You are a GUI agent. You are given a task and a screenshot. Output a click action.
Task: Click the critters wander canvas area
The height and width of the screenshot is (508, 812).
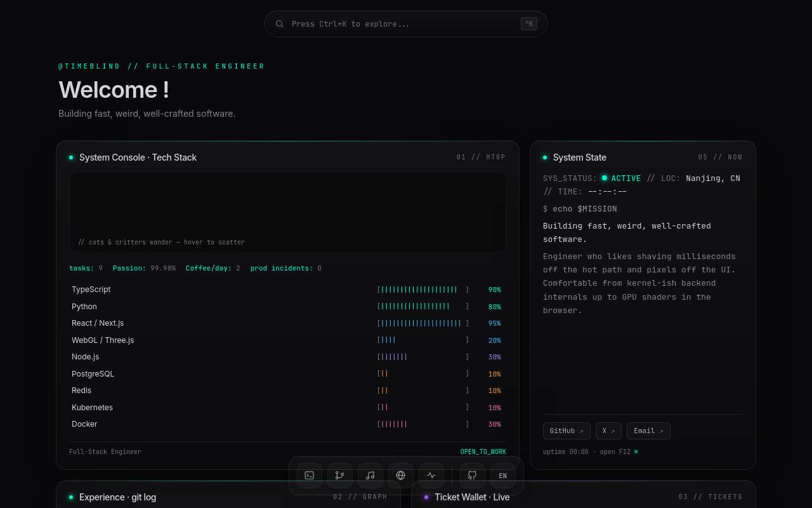(x=287, y=212)
